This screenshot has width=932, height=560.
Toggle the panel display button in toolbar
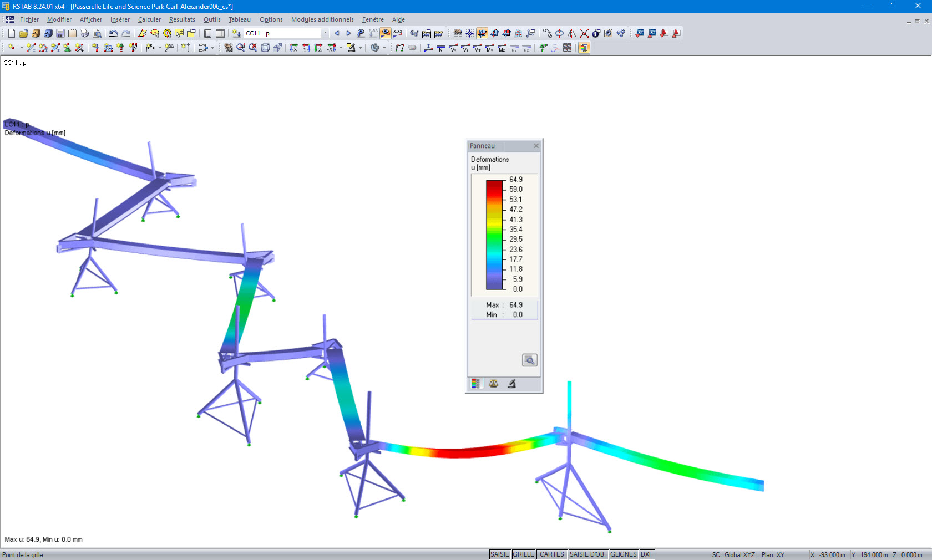584,48
